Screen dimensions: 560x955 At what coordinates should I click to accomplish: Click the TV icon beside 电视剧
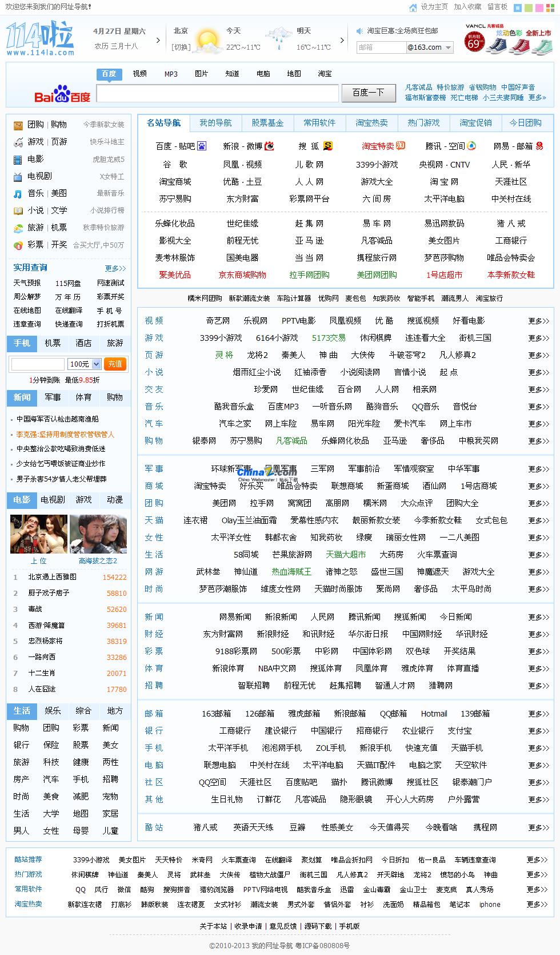pyautogui.click(x=18, y=176)
